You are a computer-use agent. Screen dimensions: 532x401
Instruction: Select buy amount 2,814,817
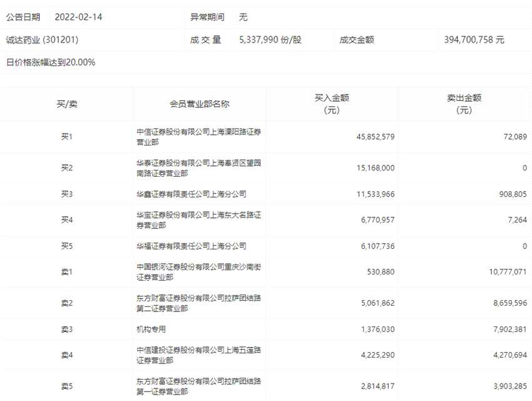click(x=377, y=387)
